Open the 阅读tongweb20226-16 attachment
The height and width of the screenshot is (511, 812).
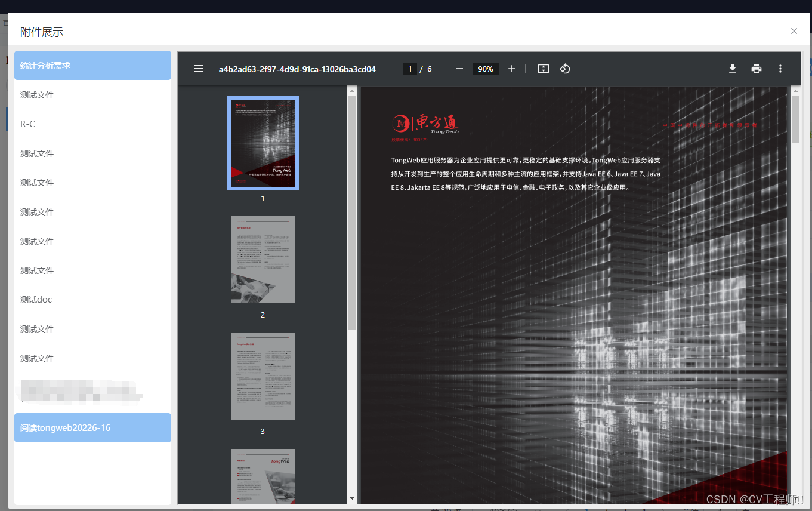(92, 428)
